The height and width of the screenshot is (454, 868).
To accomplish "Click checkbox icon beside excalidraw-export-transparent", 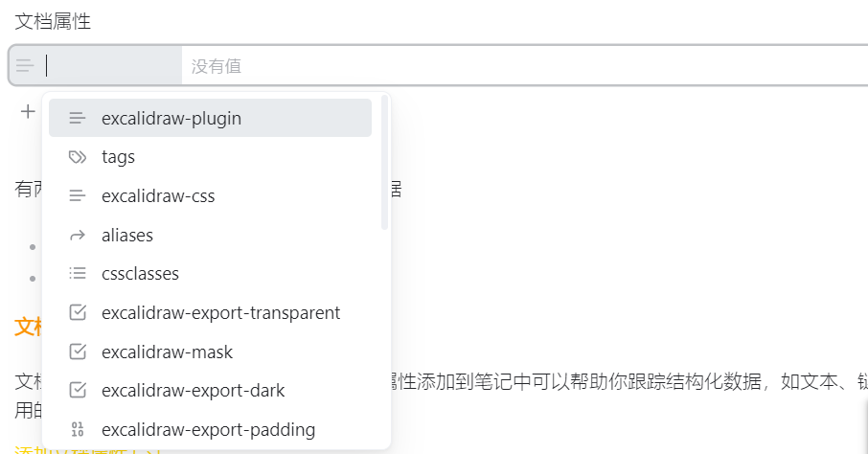I will (x=78, y=313).
